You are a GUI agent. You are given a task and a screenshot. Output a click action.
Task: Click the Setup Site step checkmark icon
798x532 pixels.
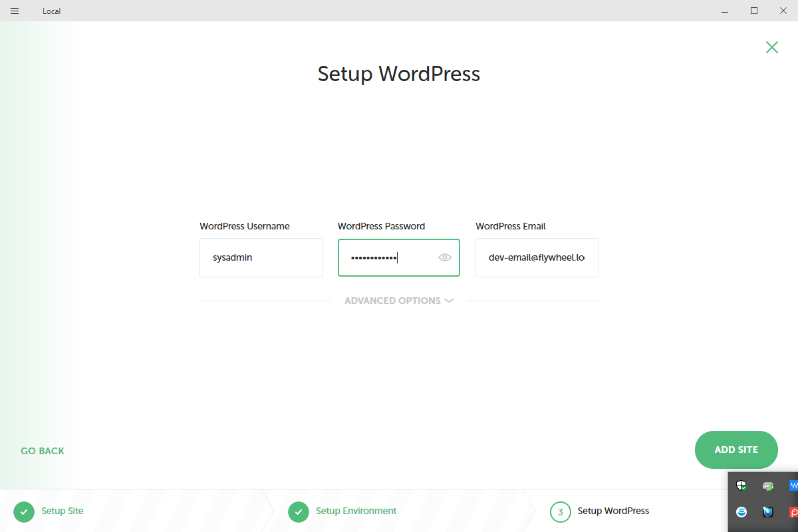coord(24,511)
